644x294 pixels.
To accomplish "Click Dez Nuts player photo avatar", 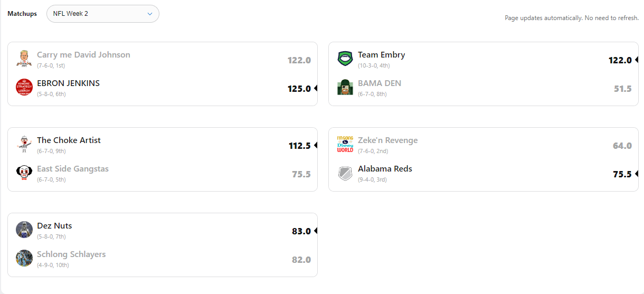I will tap(24, 230).
